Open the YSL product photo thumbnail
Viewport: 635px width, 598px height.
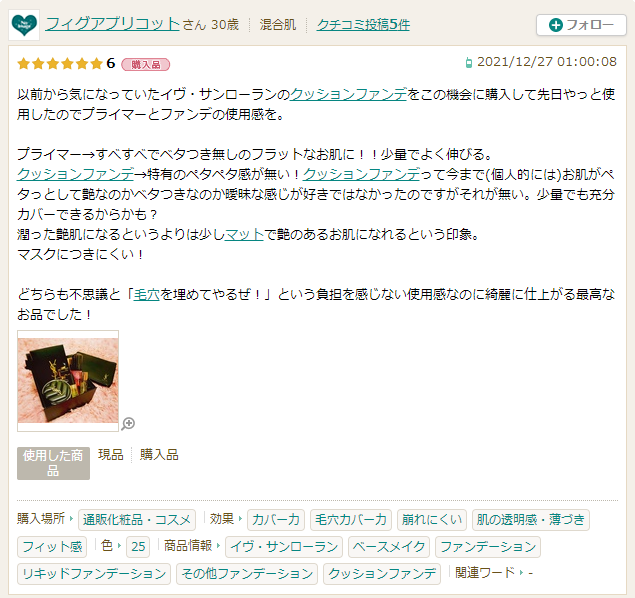tap(68, 381)
